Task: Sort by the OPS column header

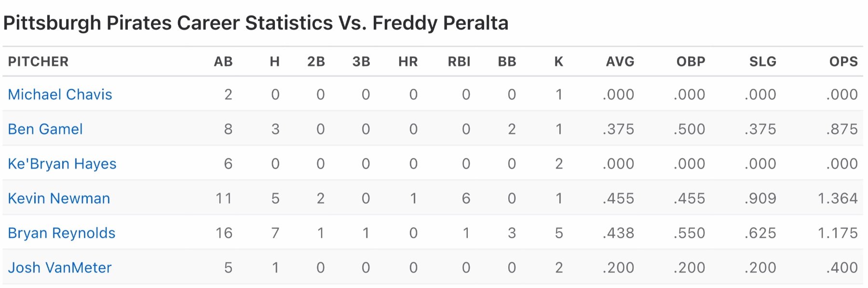Action: pos(843,62)
